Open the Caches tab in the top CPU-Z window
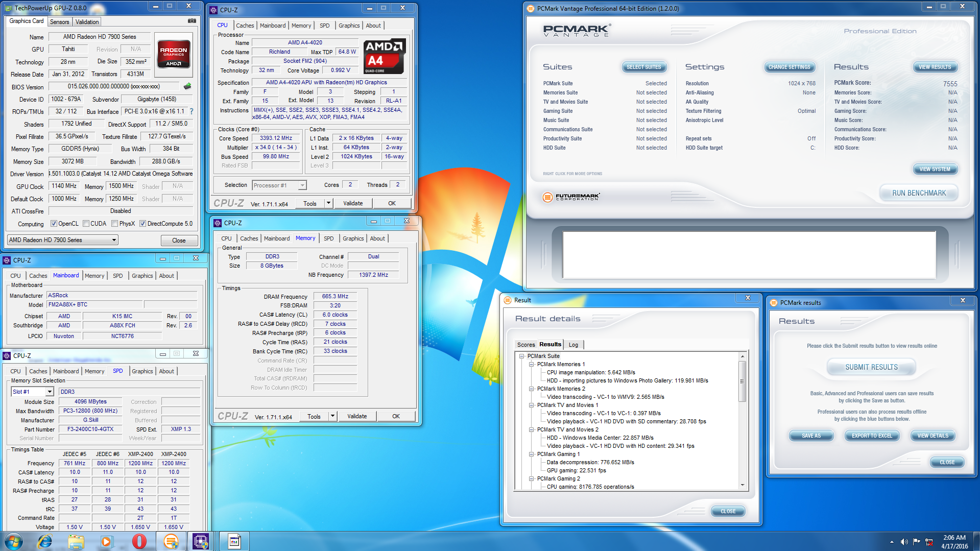Image resolution: width=980 pixels, height=551 pixels. pyautogui.click(x=245, y=26)
